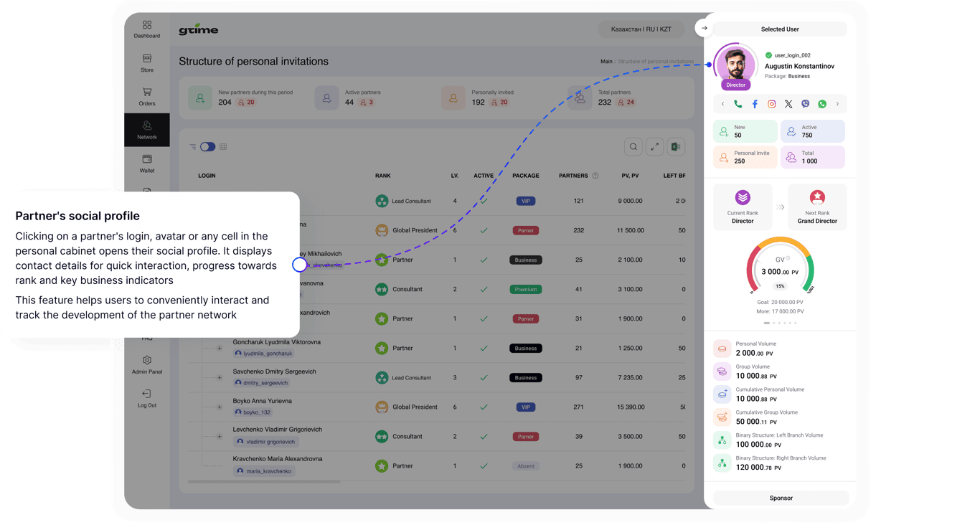Expand the table to fullscreen
Screen dimensions: 980x530
[x=654, y=147]
